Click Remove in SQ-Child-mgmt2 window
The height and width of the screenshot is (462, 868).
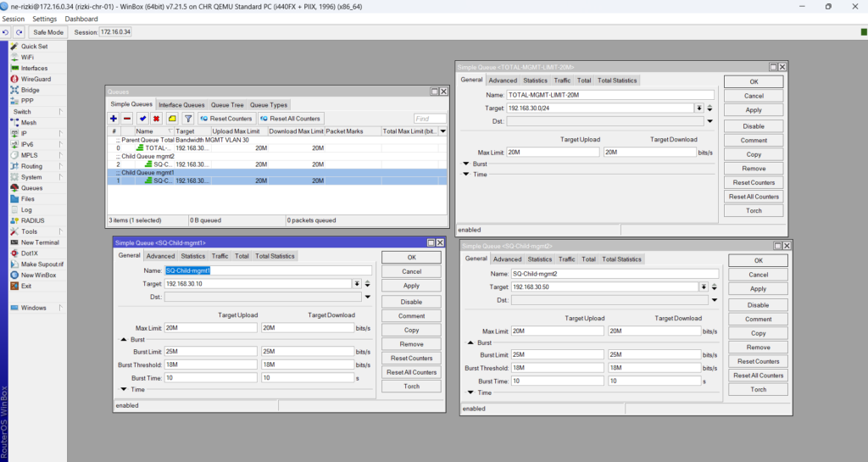pos(758,348)
